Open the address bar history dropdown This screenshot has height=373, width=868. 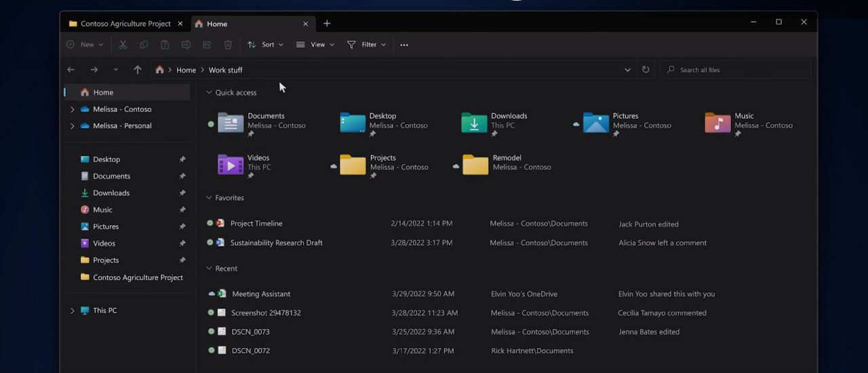[x=627, y=70]
